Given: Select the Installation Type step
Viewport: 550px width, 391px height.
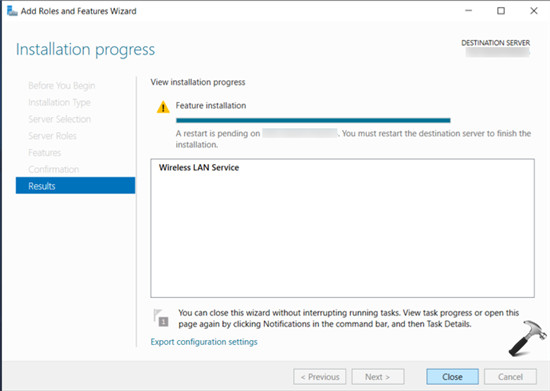Looking at the screenshot, I should [x=59, y=102].
